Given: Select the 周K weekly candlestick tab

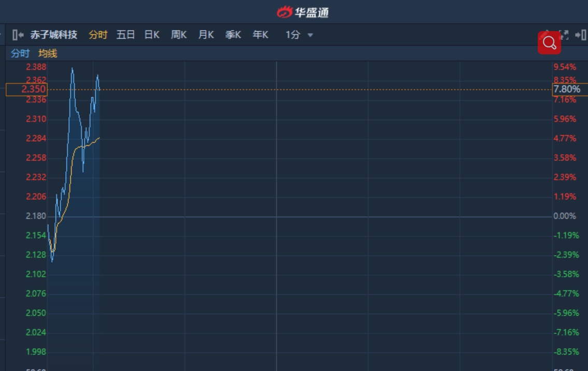Looking at the screenshot, I should point(179,35).
